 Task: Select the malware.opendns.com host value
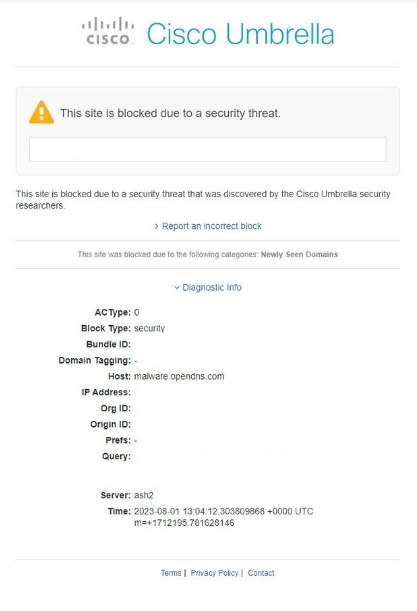pos(179,376)
